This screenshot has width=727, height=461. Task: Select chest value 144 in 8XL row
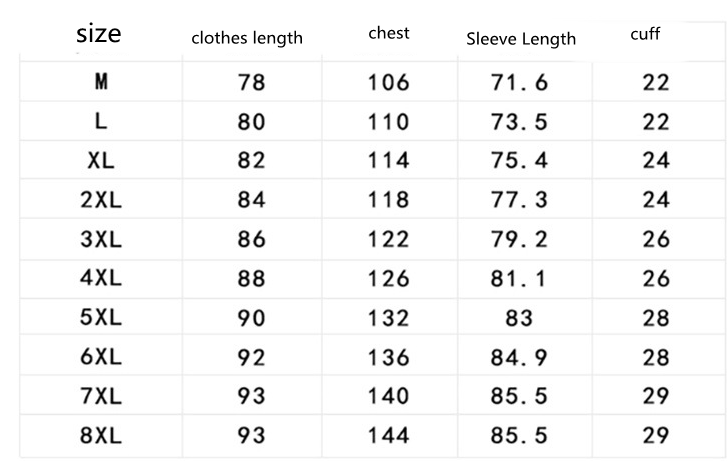click(x=390, y=435)
